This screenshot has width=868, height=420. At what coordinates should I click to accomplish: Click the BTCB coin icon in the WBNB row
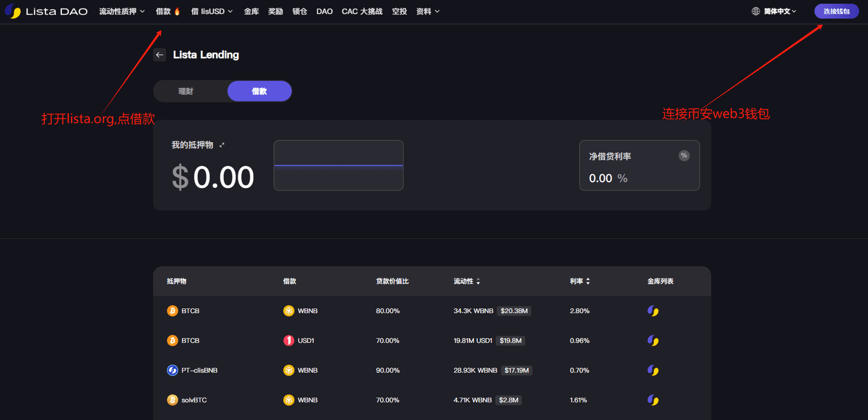tap(173, 311)
